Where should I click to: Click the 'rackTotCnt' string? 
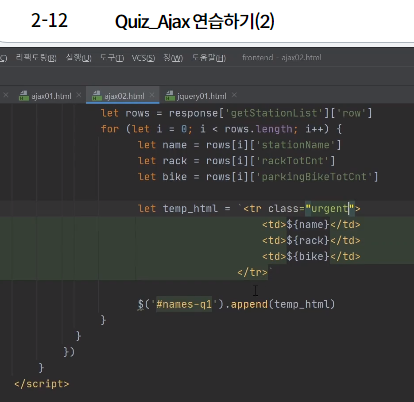click(x=292, y=161)
